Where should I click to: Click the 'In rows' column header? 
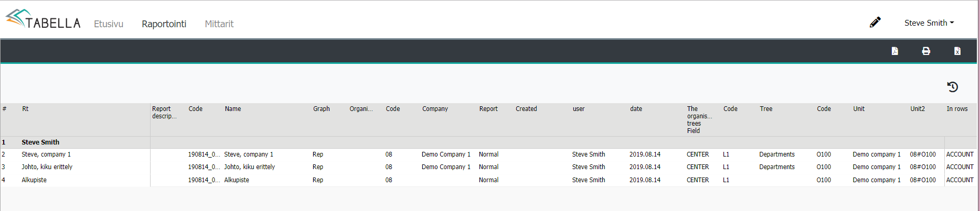(x=957, y=109)
